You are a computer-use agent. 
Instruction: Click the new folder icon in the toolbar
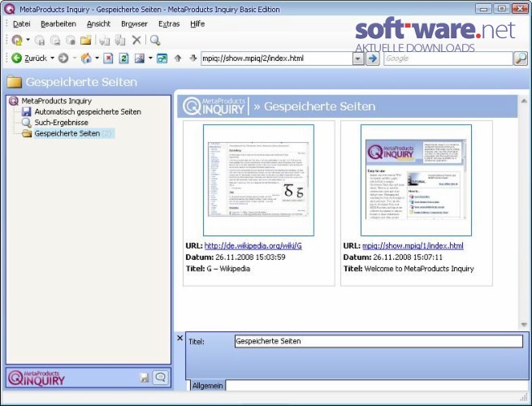coord(85,40)
